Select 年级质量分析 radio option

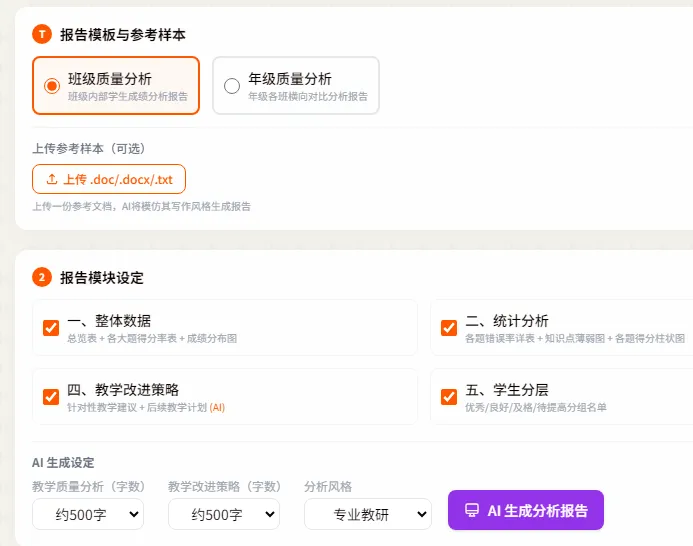click(232, 86)
